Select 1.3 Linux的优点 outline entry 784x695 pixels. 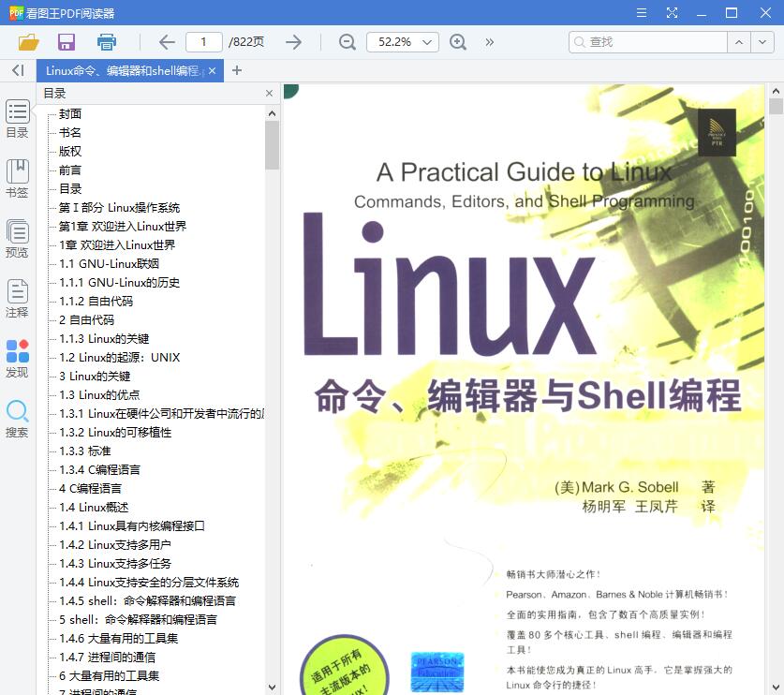tap(99, 395)
